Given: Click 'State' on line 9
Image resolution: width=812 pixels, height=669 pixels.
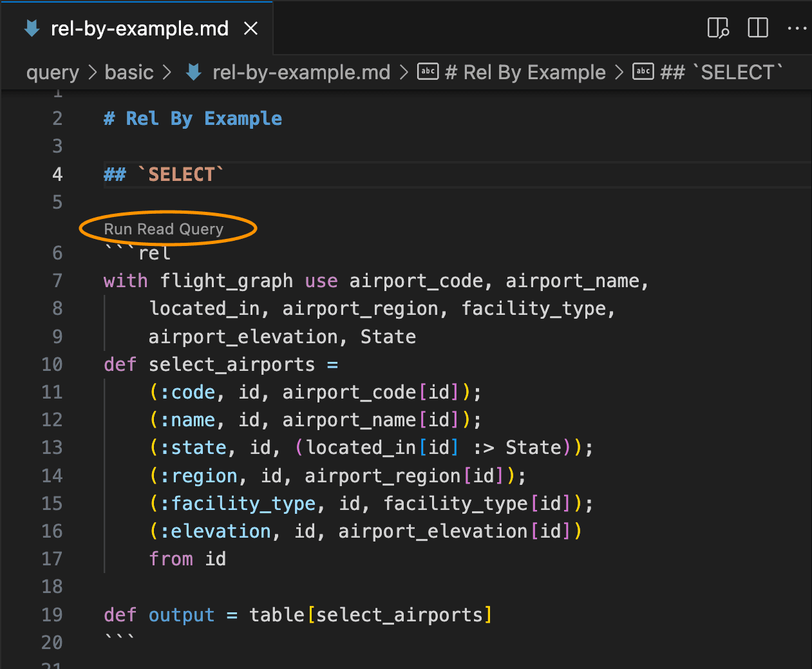Looking at the screenshot, I should pyautogui.click(x=388, y=337).
